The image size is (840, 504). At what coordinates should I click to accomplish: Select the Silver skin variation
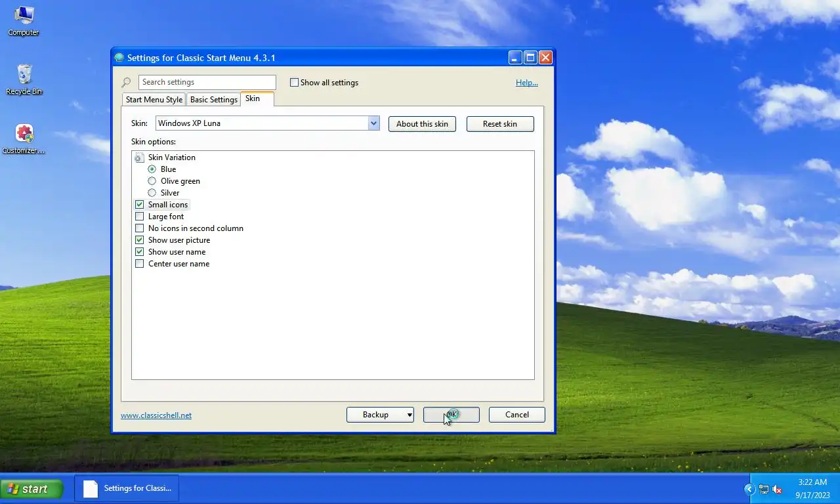tap(152, 193)
